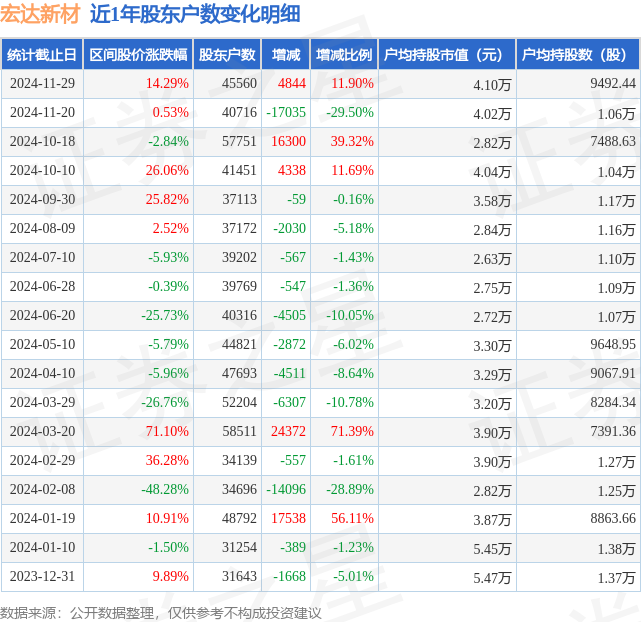This screenshot has height=622, width=641.
Task: Click the date cell 2024-01-10
Action: (43, 548)
